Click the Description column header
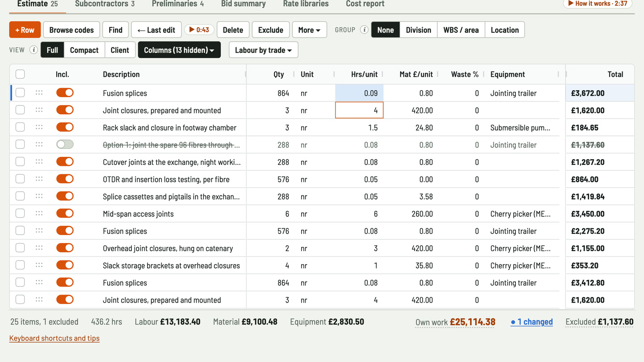 [x=121, y=74]
